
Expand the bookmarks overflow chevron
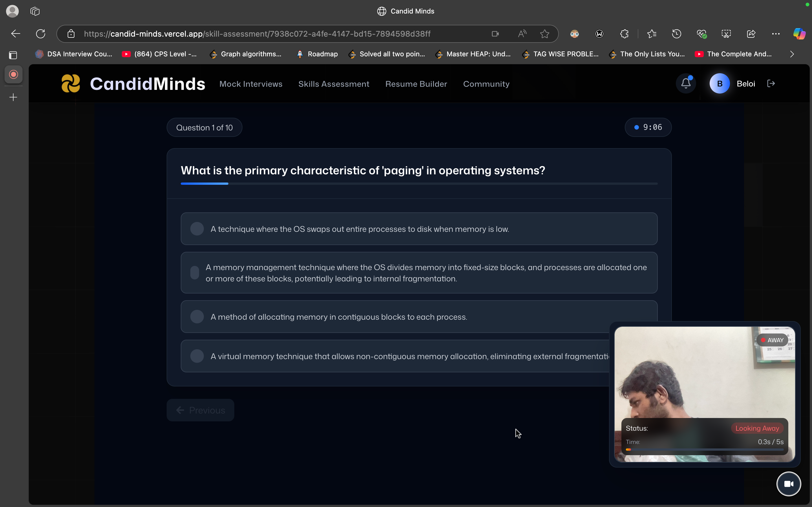point(792,54)
